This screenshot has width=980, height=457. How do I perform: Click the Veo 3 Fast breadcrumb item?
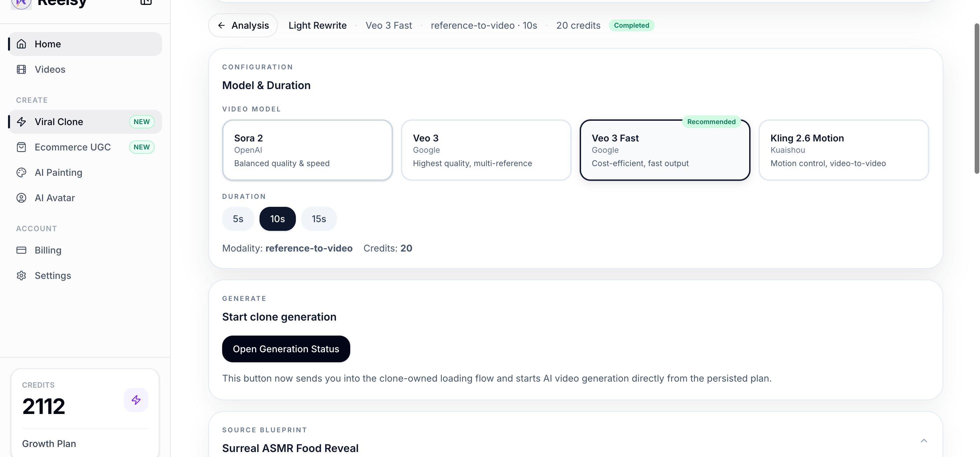pos(388,25)
